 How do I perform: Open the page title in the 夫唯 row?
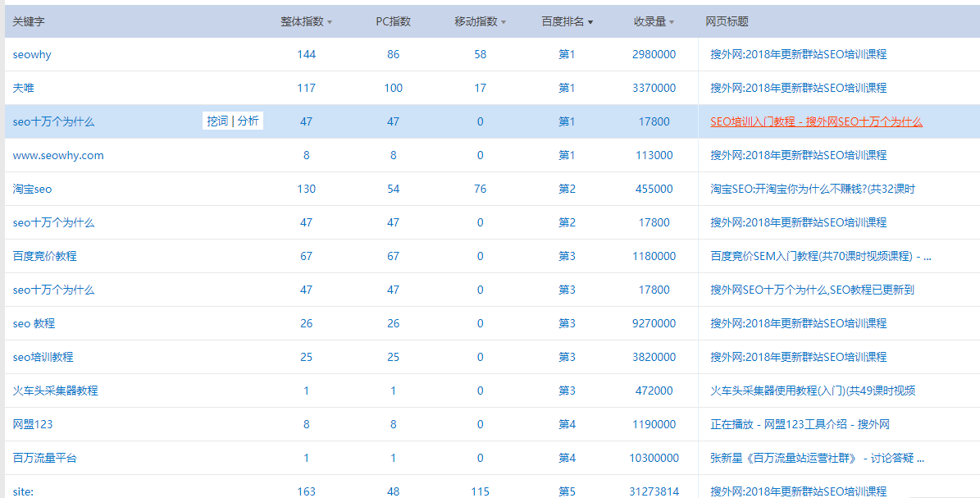pos(798,89)
